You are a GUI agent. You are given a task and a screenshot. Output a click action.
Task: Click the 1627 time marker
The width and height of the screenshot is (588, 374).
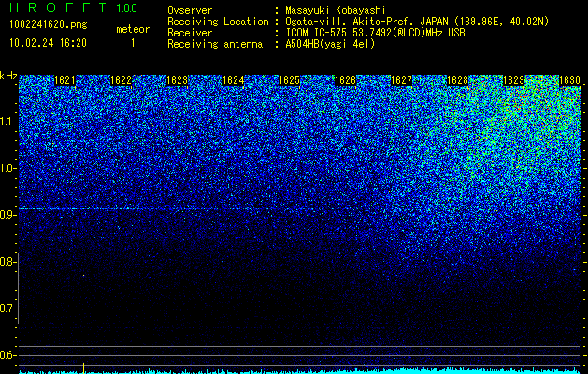(x=401, y=80)
